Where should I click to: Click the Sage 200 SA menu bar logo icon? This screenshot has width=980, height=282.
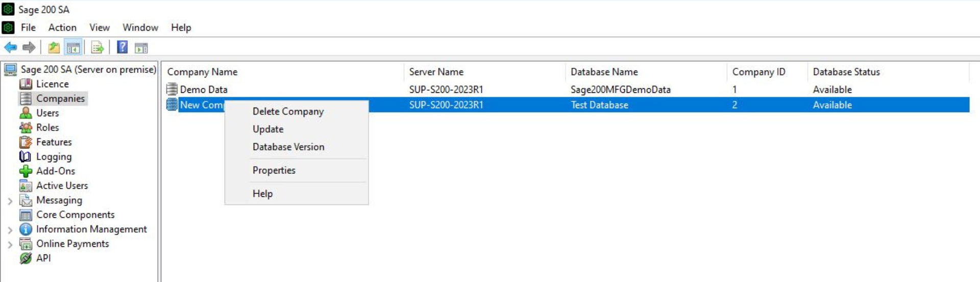click(x=8, y=27)
